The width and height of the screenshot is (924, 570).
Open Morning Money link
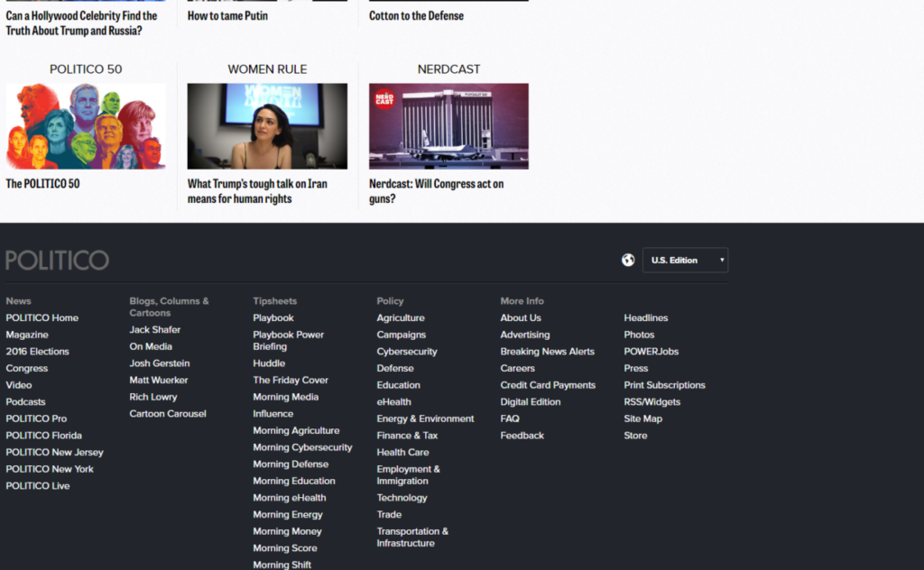tap(288, 532)
